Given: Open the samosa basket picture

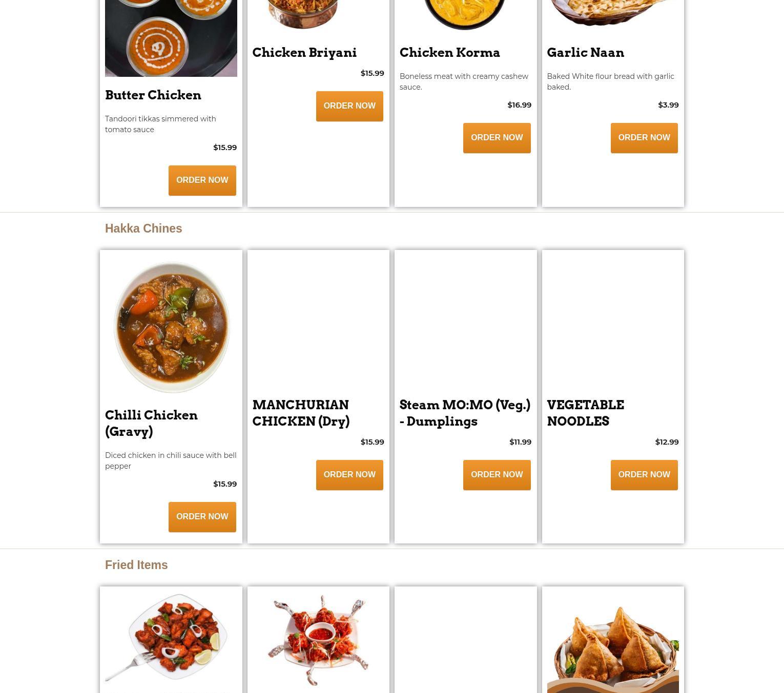Looking at the screenshot, I should click(613, 648).
